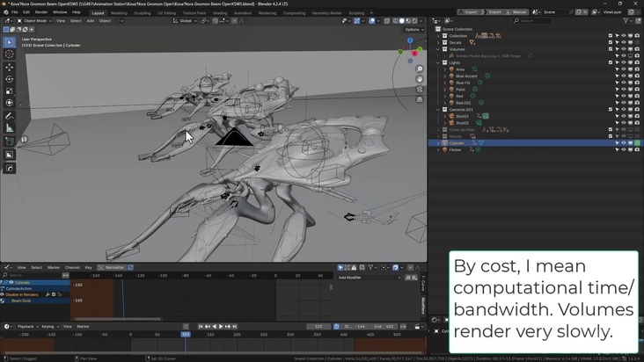
Task: Play the animation forward
Action: 221,326
